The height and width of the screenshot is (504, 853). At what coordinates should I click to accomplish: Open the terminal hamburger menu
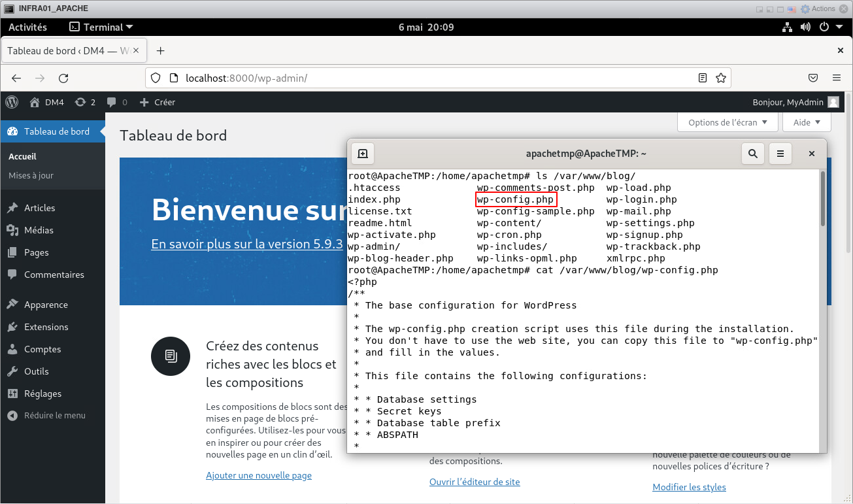[780, 154]
